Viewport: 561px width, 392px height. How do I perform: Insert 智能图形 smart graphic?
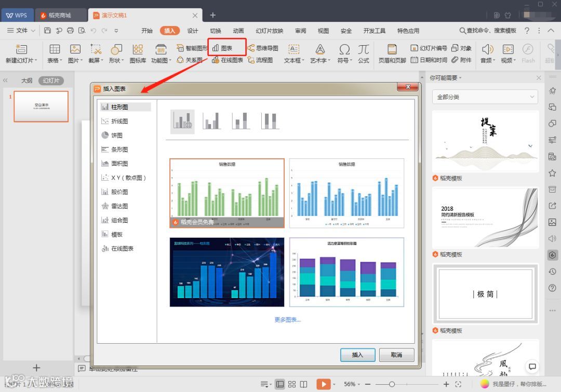click(192, 48)
